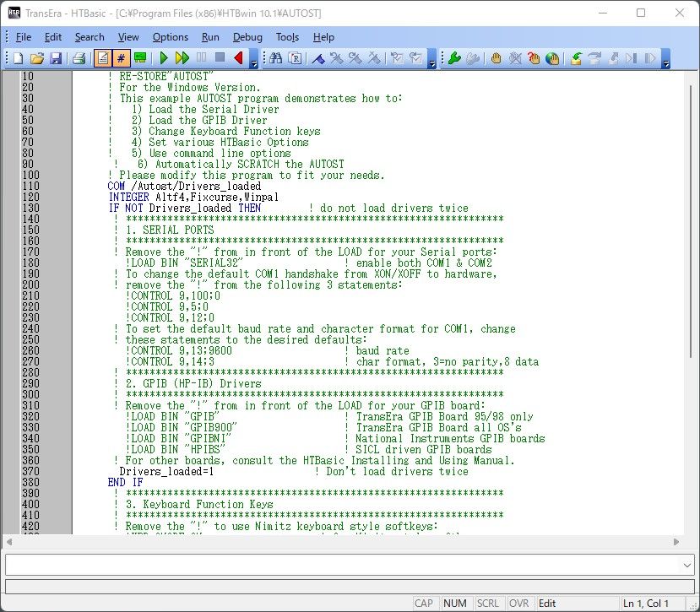Open the View menu
The height and width of the screenshot is (612, 700).
click(x=128, y=37)
